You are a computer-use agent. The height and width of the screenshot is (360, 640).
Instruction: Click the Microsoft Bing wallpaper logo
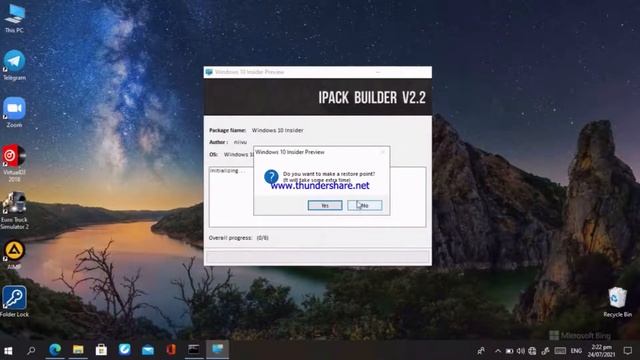(x=580, y=336)
